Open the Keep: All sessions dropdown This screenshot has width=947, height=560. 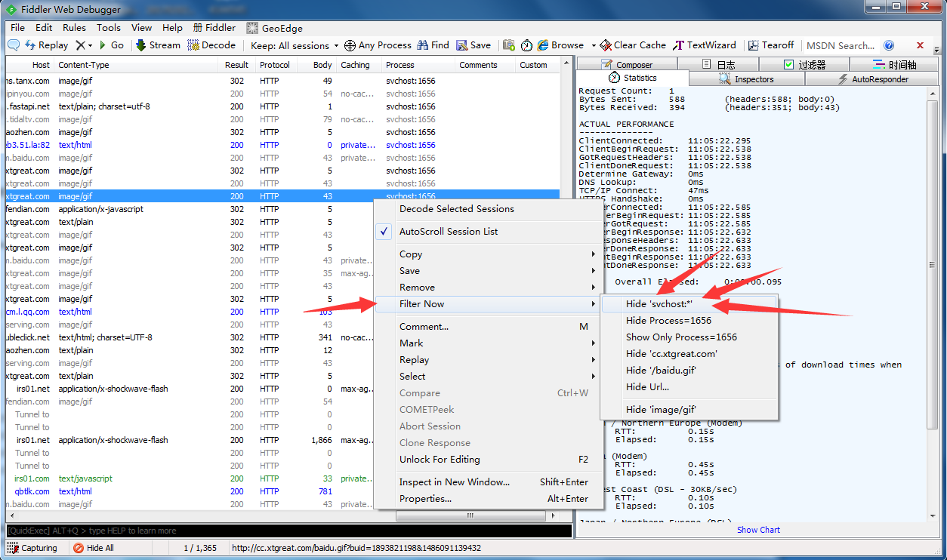point(295,45)
